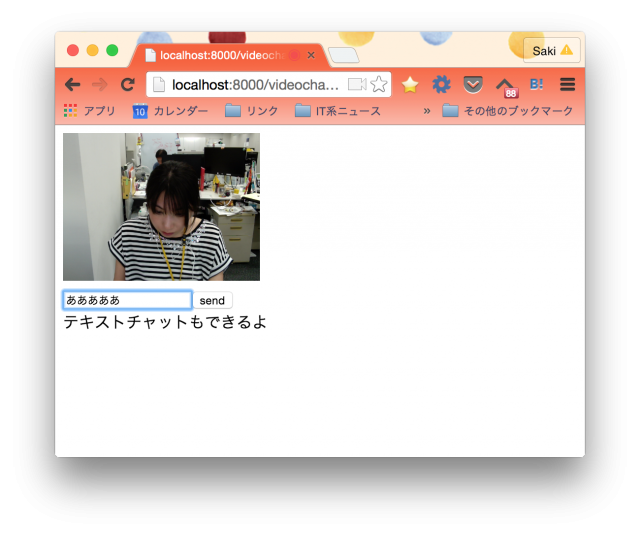This screenshot has width=640, height=536.
Task: Click the テキストチャットもできるよ message
Action: [165, 322]
